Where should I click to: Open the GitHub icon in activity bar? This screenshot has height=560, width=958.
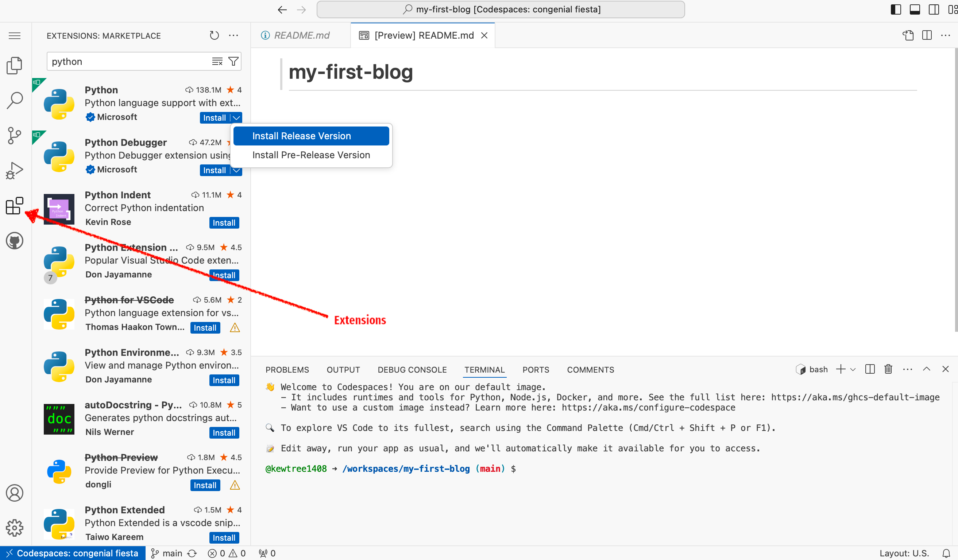(x=15, y=241)
